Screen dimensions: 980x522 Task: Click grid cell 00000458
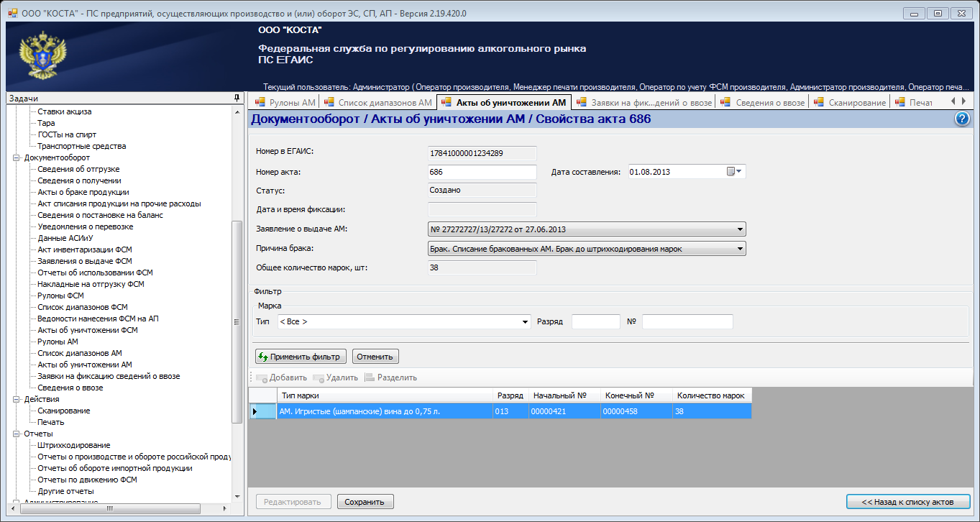tap(636, 411)
